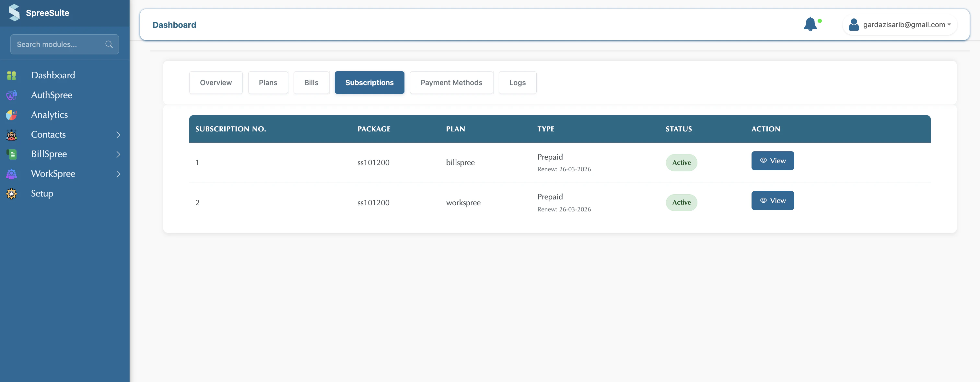This screenshot has width=980, height=382.
Task: Click the workspree plan cell
Action: click(x=463, y=203)
